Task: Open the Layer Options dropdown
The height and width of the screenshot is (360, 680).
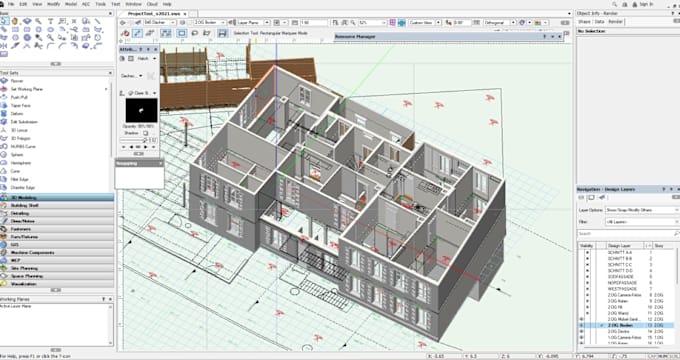Action: click(x=642, y=210)
